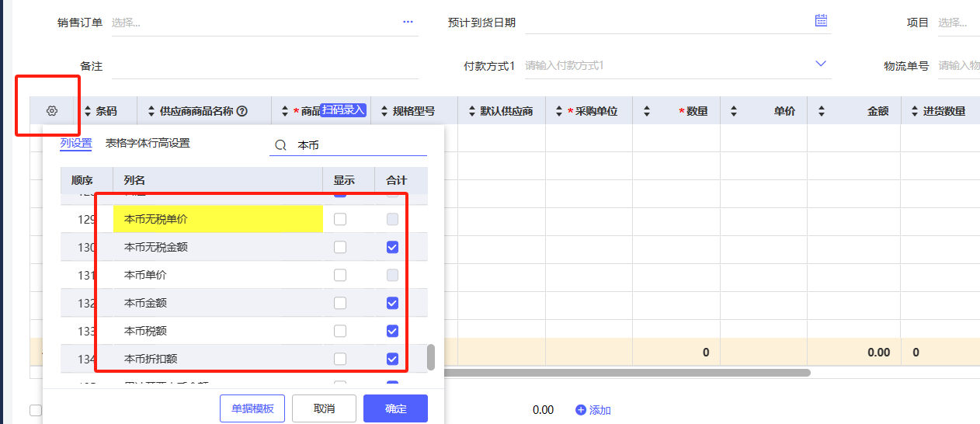Screen dimensions: 980x424
Task: Expand the 付款方式1 dropdown
Action: (821, 64)
